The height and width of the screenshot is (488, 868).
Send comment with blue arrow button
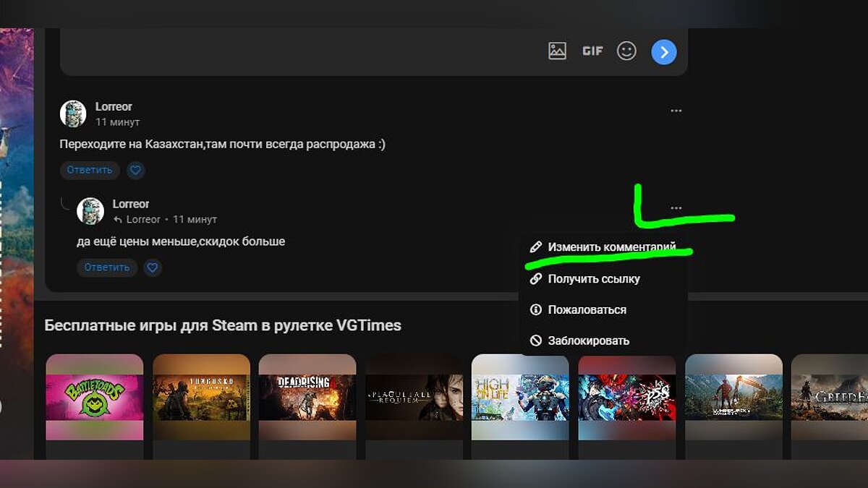click(664, 51)
